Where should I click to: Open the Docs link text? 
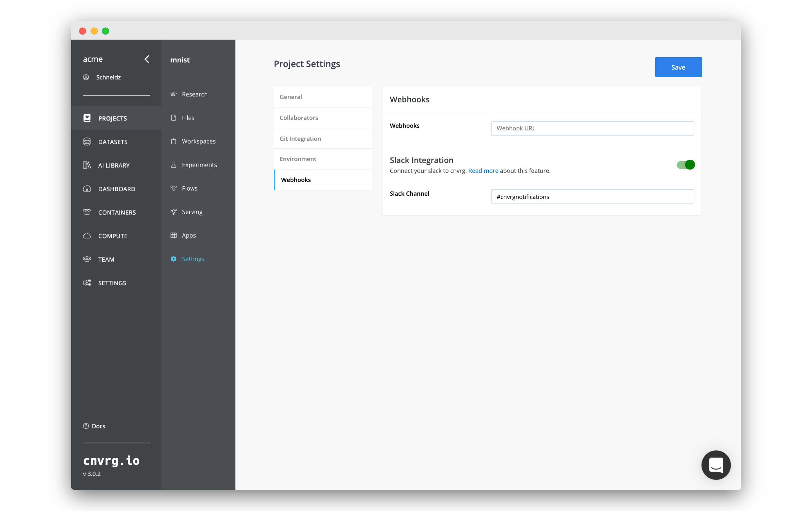click(98, 426)
